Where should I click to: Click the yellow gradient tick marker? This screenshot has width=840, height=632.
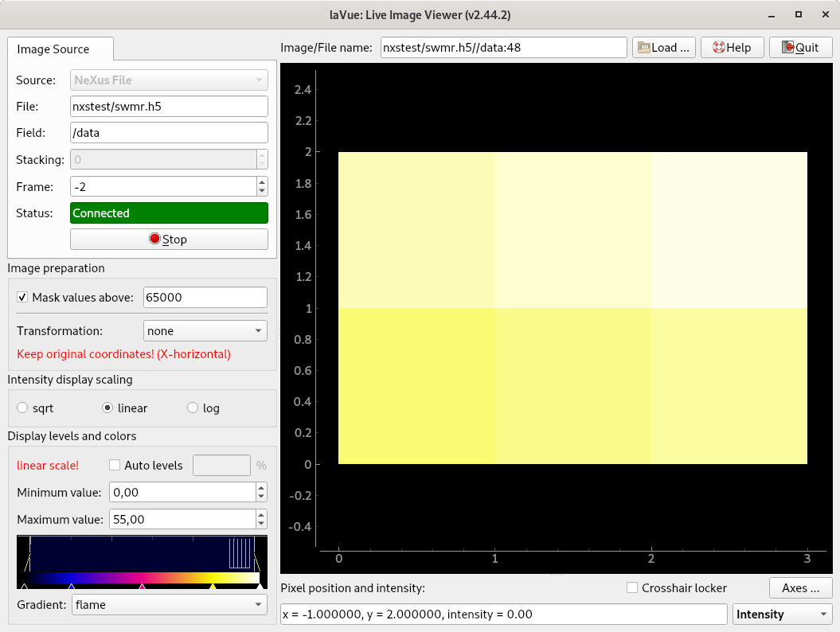point(213,587)
